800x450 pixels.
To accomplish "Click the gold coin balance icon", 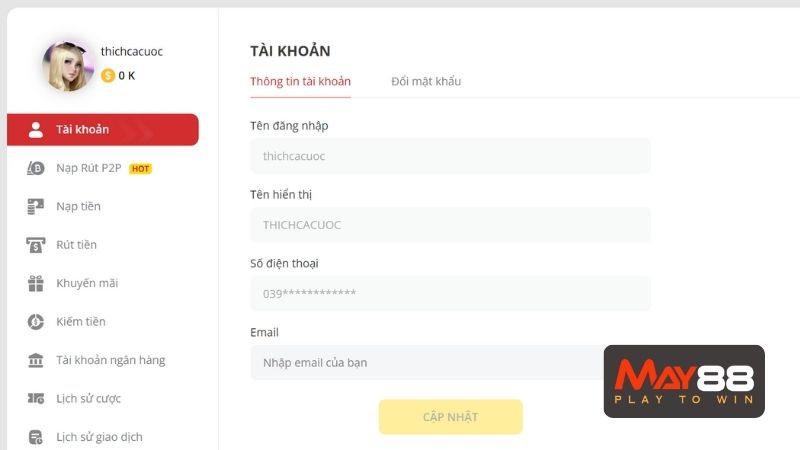I will point(108,76).
